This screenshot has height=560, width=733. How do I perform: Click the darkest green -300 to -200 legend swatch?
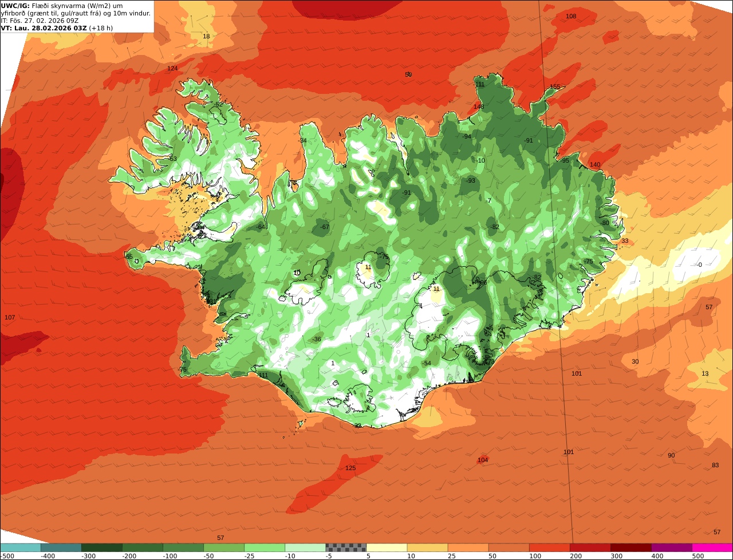coord(102,547)
